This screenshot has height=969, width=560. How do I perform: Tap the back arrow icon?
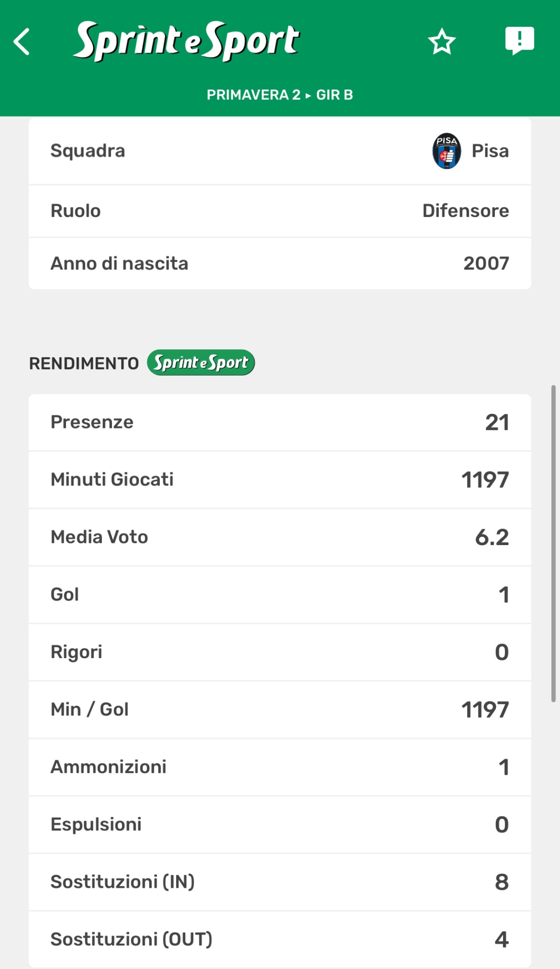(x=22, y=41)
